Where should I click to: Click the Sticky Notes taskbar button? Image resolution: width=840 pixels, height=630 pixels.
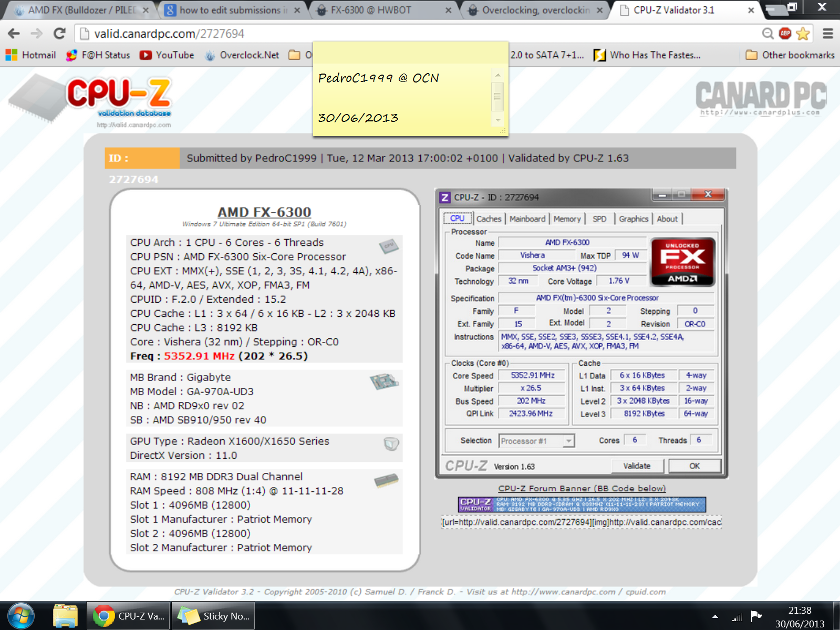point(214,616)
